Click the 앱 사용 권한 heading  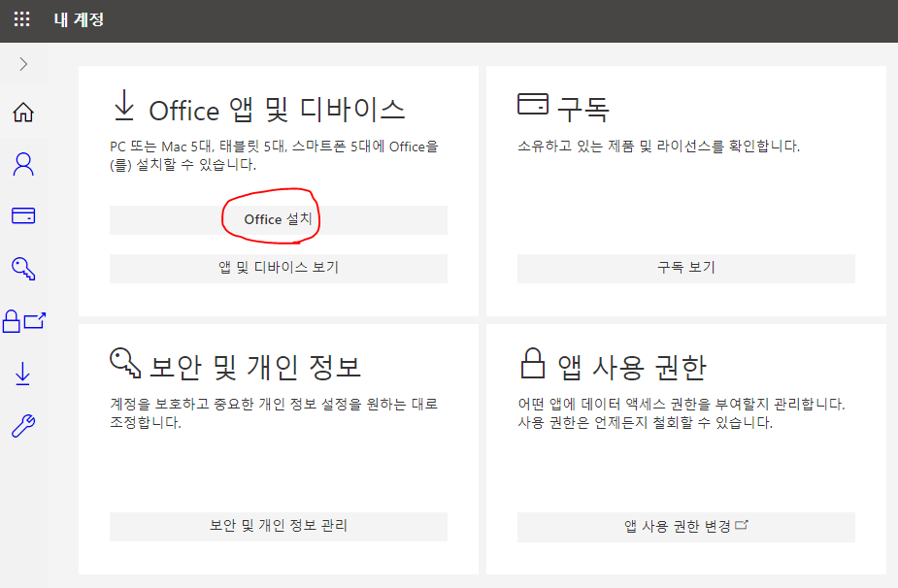(632, 368)
